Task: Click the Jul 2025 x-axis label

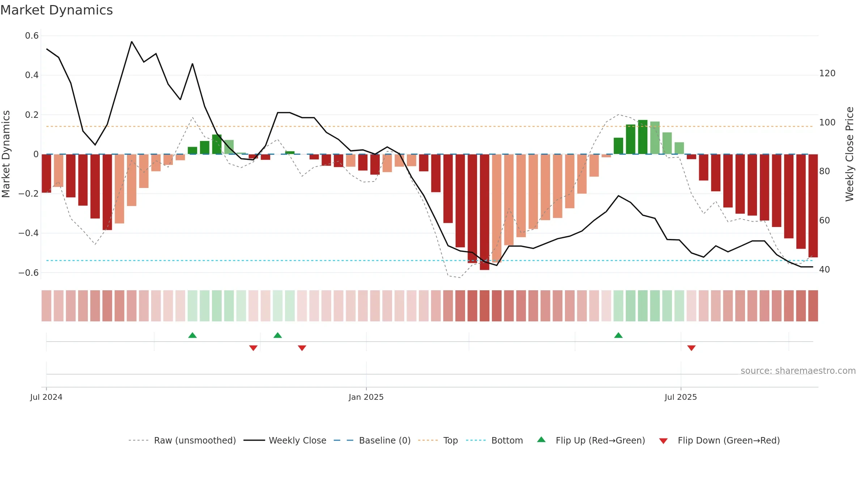Action: click(x=681, y=397)
